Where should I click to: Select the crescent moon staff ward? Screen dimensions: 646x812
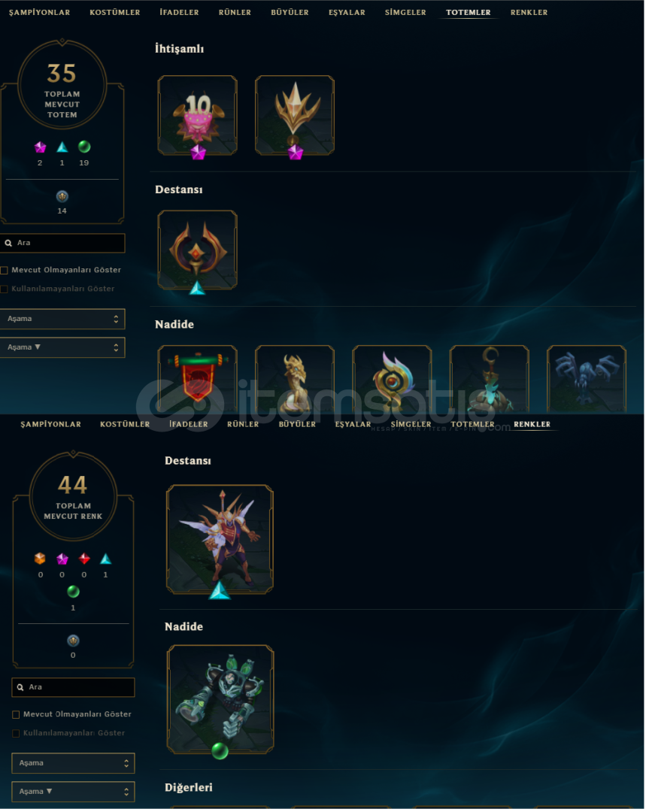[x=490, y=379]
